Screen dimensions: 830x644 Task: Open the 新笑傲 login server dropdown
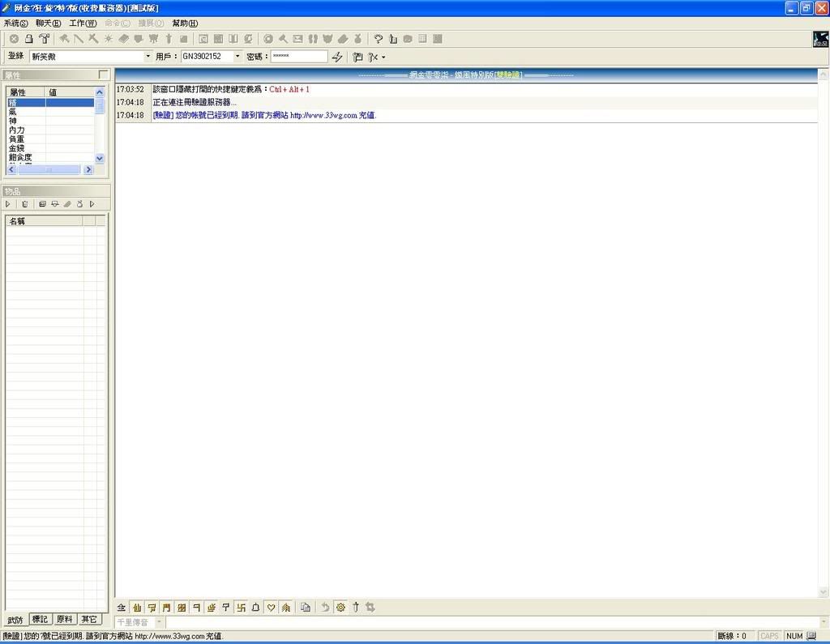point(148,57)
